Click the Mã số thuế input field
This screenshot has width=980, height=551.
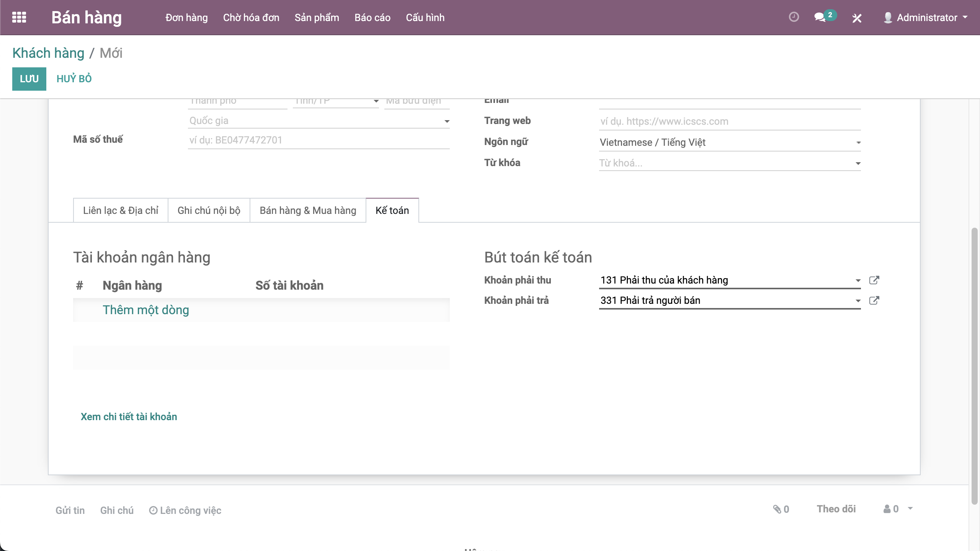[318, 140]
